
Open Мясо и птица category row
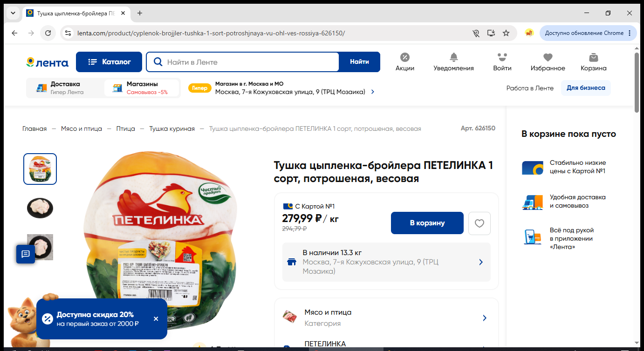386,317
